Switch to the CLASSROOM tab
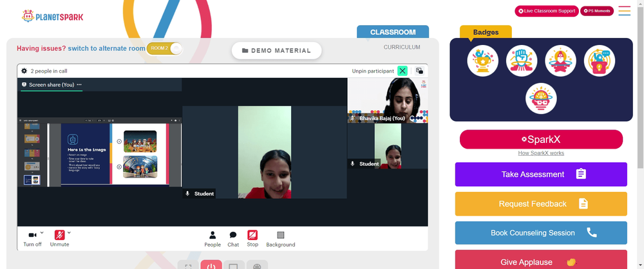The width and height of the screenshot is (644, 269). pos(393,32)
